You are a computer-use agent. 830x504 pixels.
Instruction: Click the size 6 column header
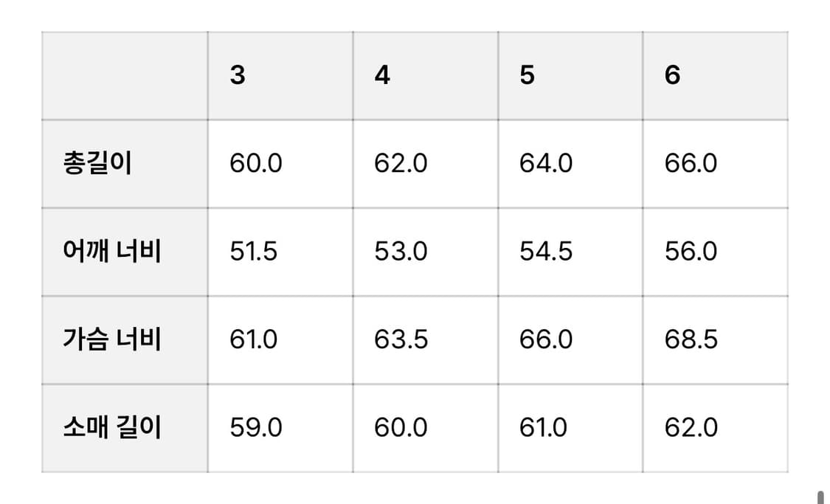[672, 75]
